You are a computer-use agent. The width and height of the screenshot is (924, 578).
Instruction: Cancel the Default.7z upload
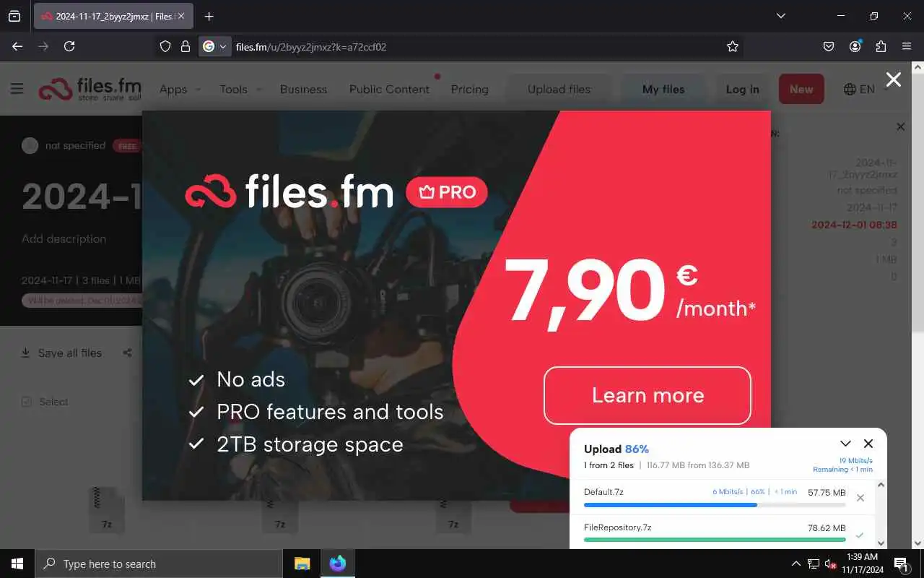tap(860, 498)
